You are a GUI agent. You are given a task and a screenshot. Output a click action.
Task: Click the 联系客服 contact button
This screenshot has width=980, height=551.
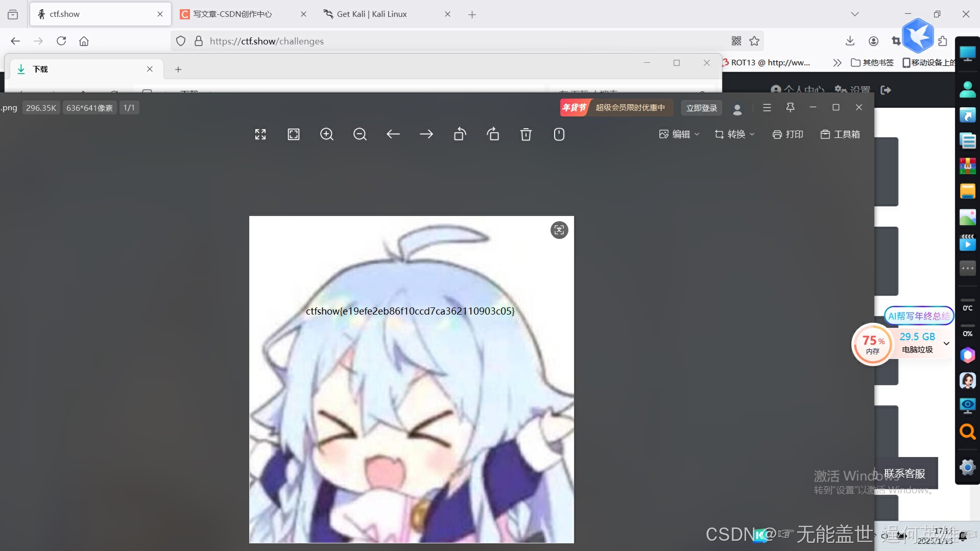904,474
